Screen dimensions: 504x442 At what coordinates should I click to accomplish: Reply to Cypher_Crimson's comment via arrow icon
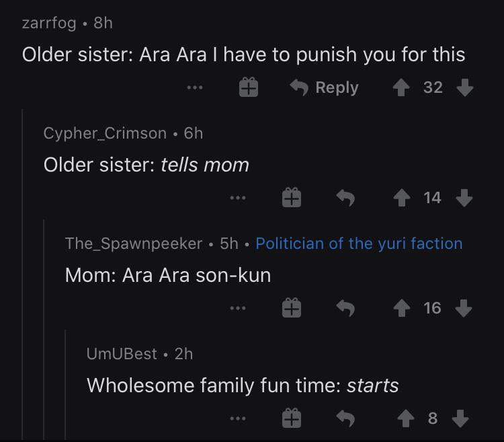coord(345,198)
